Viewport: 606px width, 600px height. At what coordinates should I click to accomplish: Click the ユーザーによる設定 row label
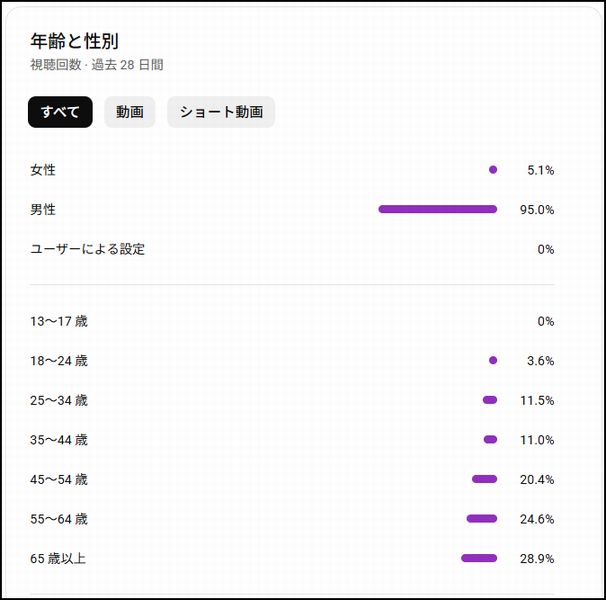pyautogui.click(x=87, y=249)
